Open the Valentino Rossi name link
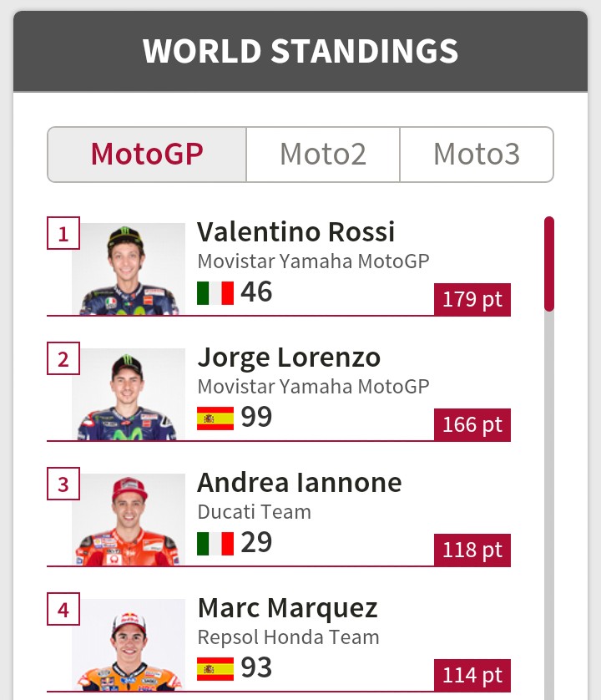The height and width of the screenshot is (700, 601). point(296,231)
